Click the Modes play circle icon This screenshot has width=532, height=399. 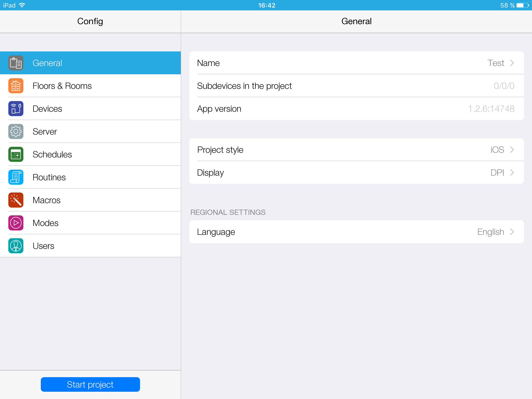[x=16, y=223]
